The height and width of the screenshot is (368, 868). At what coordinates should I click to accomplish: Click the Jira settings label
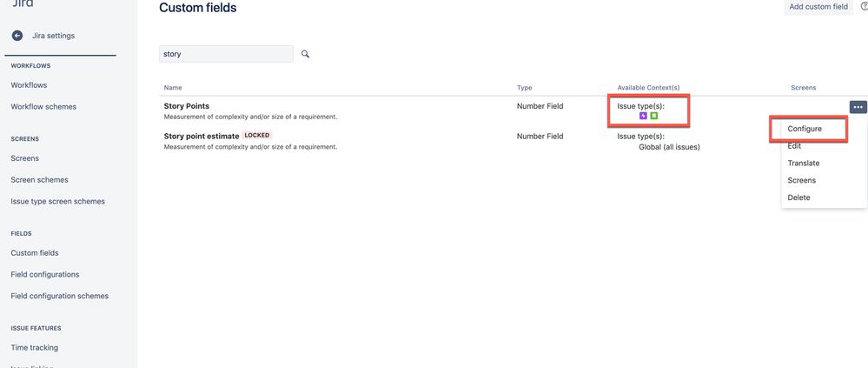[53, 36]
